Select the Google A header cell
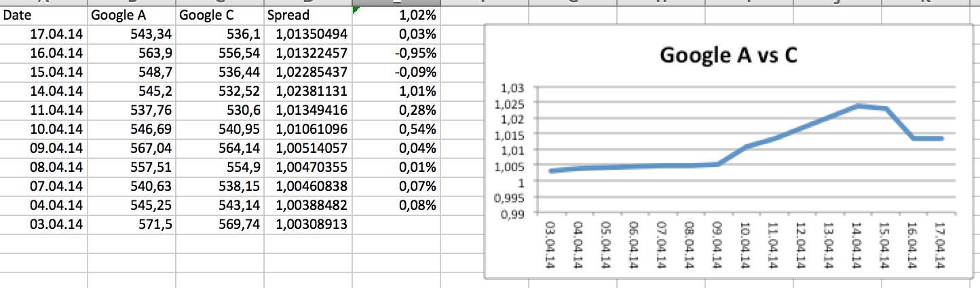 click(x=132, y=15)
